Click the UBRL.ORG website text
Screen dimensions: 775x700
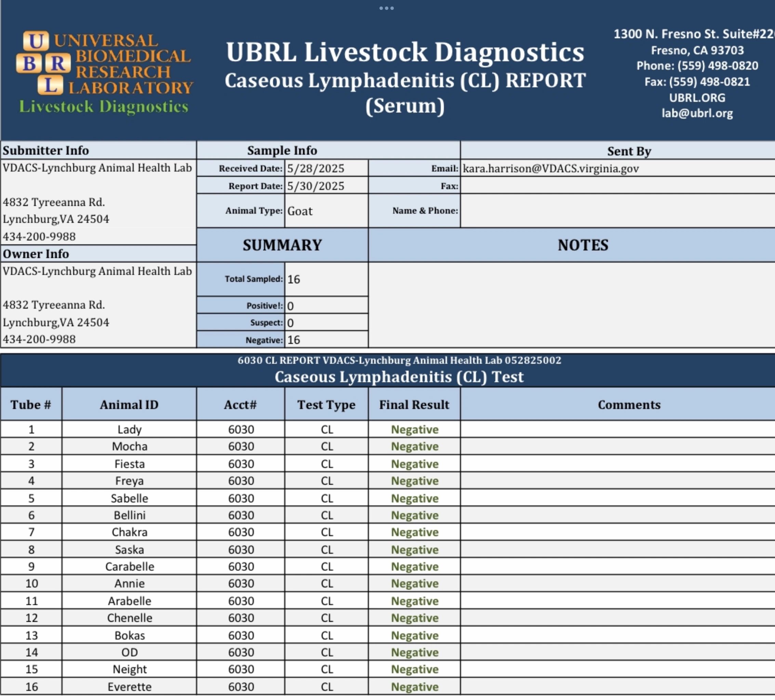point(697,98)
